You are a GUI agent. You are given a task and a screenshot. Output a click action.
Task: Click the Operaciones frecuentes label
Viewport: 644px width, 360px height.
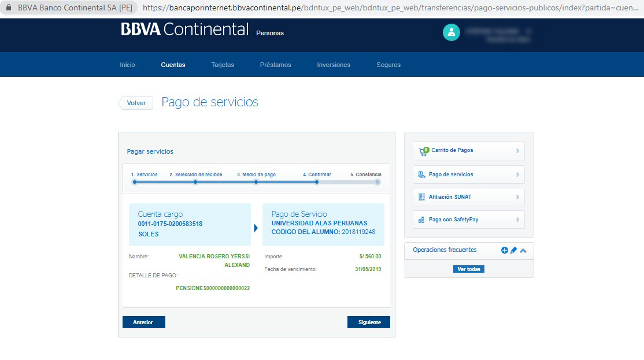445,250
